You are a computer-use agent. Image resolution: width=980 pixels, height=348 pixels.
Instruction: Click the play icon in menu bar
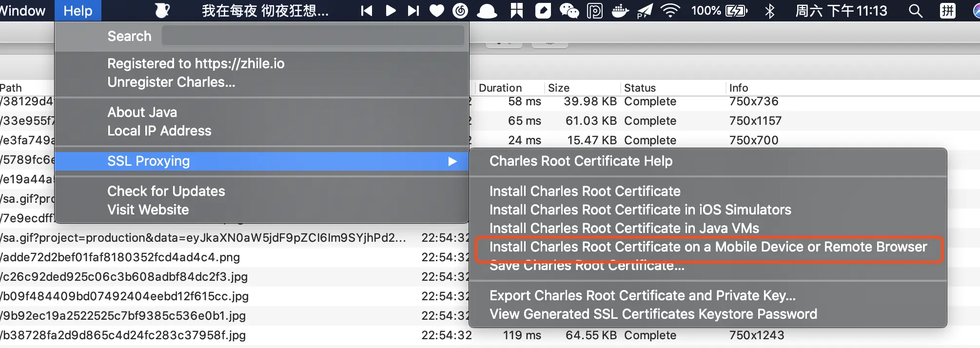pos(390,11)
